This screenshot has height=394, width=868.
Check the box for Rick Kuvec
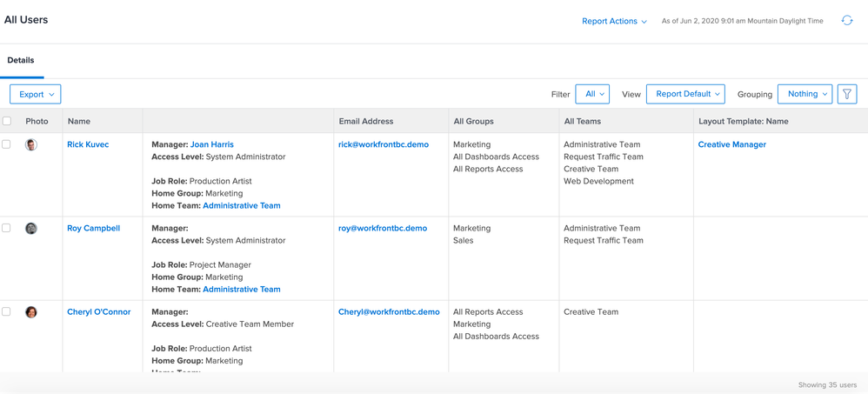coord(7,144)
